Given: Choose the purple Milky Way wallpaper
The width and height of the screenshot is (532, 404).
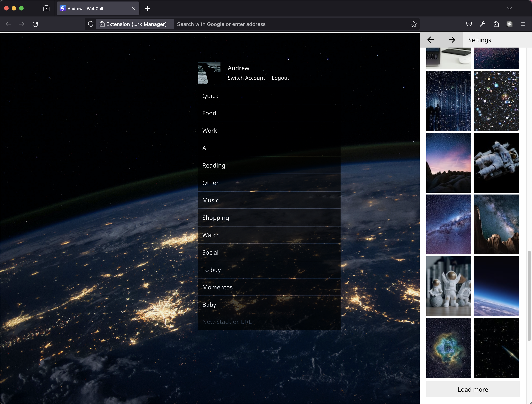Looking at the screenshot, I should 449,224.
